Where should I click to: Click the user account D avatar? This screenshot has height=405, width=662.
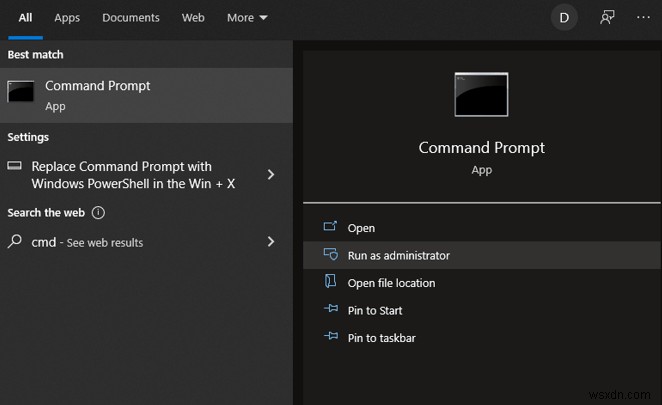564,18
